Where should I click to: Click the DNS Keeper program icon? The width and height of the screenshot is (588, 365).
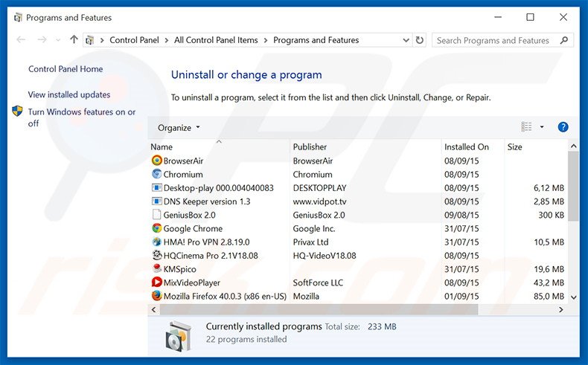coord(157,201)
